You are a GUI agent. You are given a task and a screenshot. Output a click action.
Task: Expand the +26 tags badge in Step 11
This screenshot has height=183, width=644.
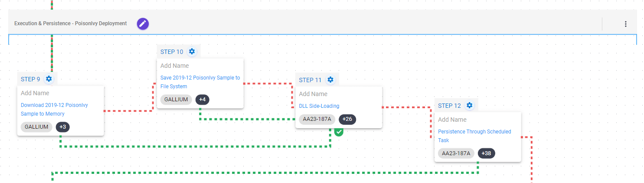tap(347, 119)
